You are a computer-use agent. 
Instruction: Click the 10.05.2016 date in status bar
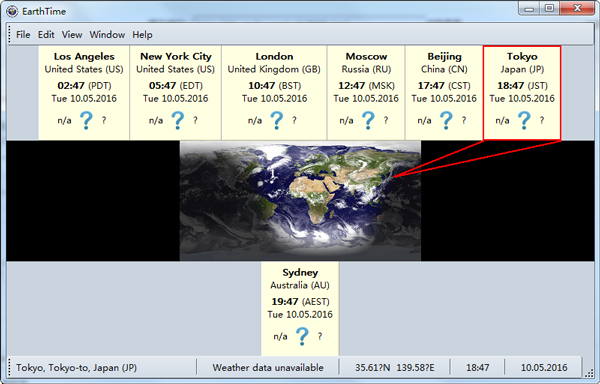544,368
